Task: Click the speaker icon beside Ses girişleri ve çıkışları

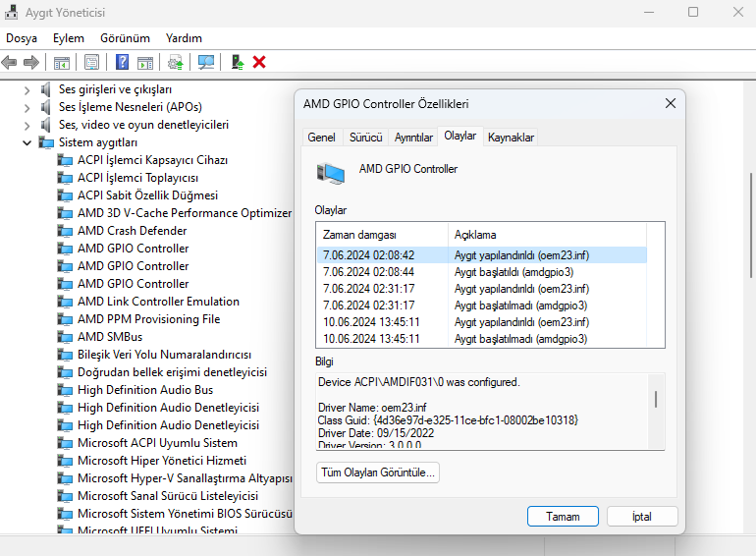Action: pyautogui.click(x=46, y=89)
